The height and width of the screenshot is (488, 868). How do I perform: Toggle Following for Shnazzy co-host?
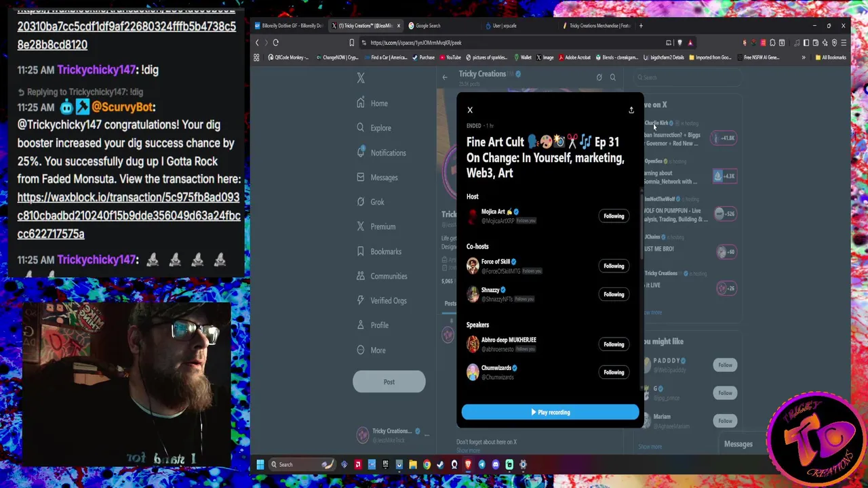click(614, 294)
